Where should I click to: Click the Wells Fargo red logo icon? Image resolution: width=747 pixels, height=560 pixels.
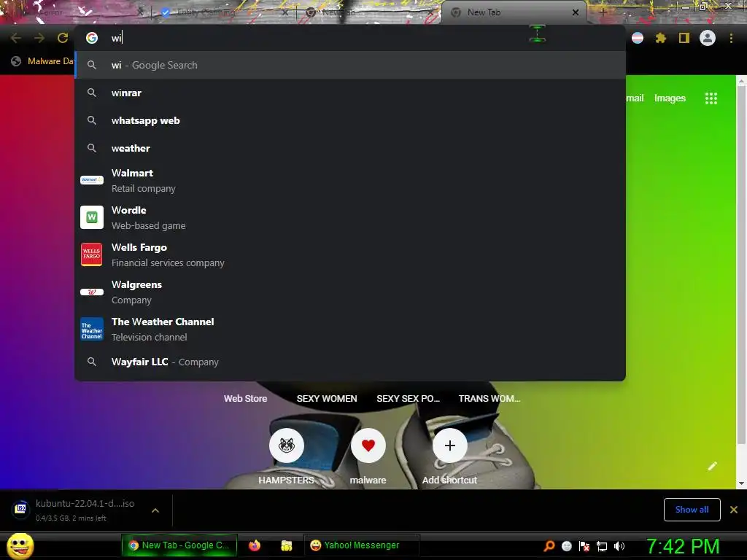click(x=92, y=254)
